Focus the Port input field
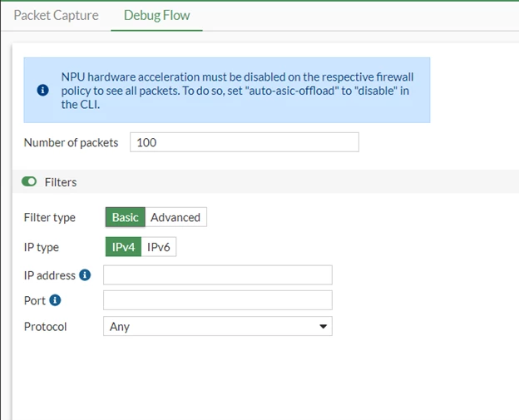This screenshot has width=519, height=420. click(218, 300)
